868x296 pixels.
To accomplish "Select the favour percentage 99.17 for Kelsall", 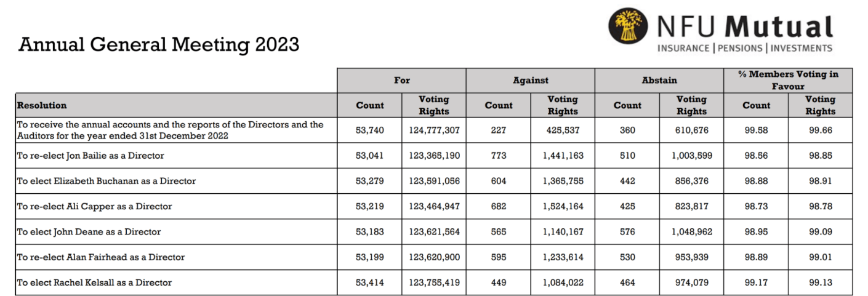I will click(756, 282).
